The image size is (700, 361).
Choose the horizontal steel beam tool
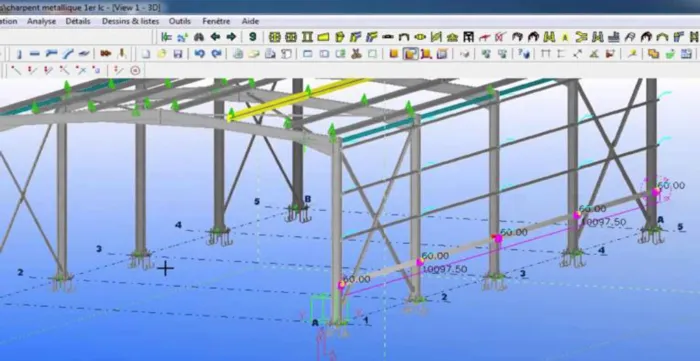(x=35, y=54)
